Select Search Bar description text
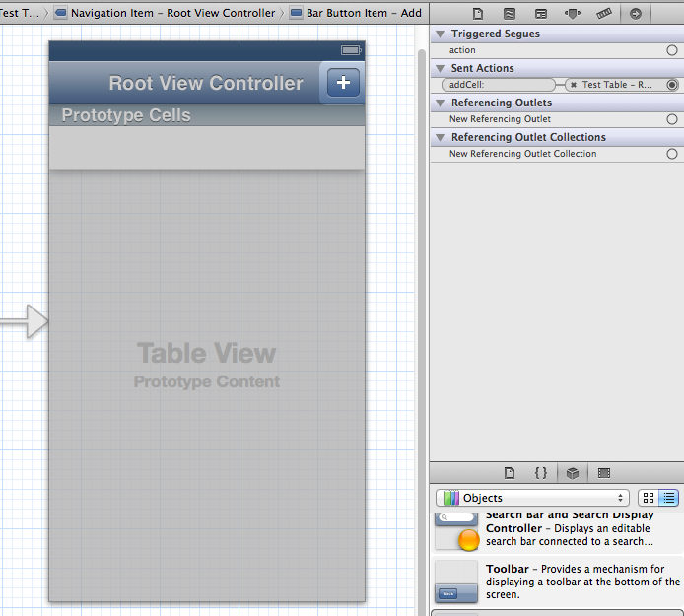The height and width of the screenshot is (616, 684). (x=570, y=528)
